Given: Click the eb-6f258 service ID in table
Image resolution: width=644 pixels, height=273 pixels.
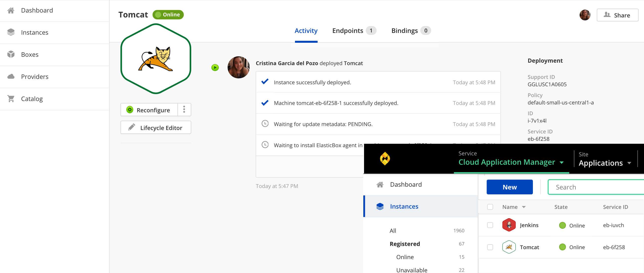Looking at the screenshot, I should pos(614,247).
